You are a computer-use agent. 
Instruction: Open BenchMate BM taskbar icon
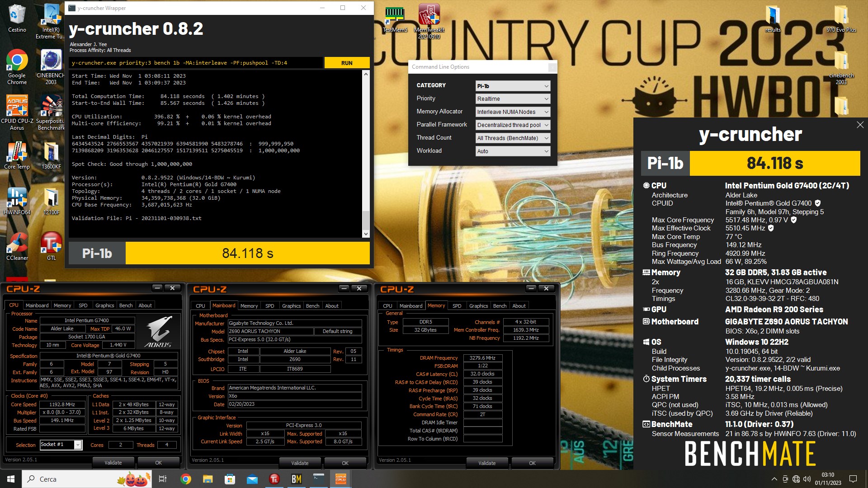point(296,479)
